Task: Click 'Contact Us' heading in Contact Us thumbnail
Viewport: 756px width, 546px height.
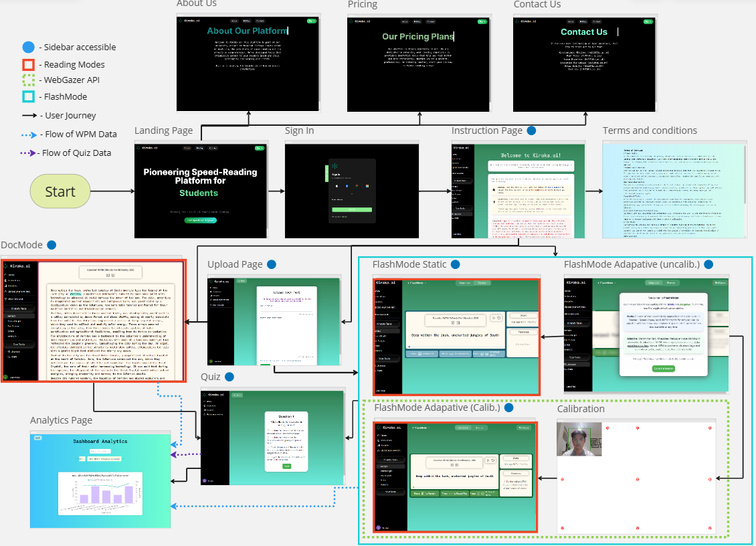Action: coord(584,32)
